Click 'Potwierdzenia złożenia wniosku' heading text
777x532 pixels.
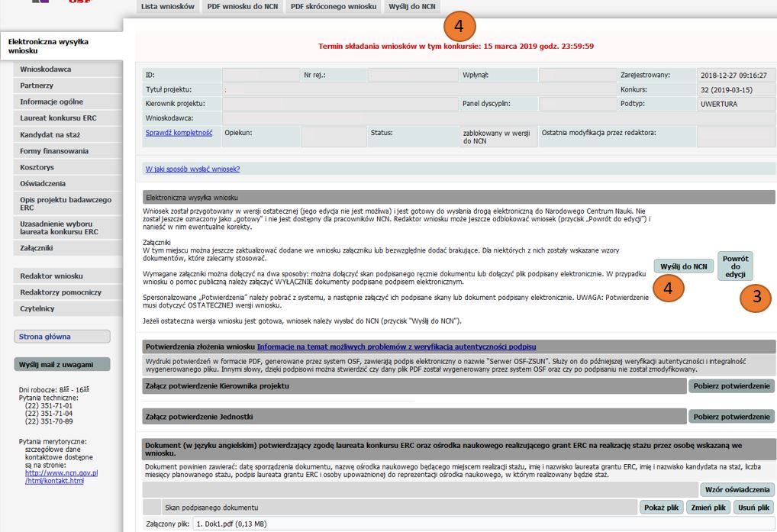pyautogui.click(x=200, y=347)
